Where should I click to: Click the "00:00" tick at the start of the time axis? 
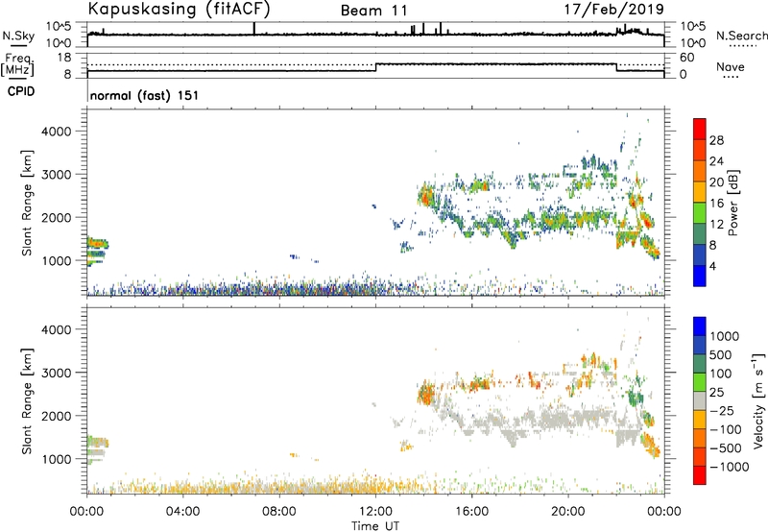[86, 512]
